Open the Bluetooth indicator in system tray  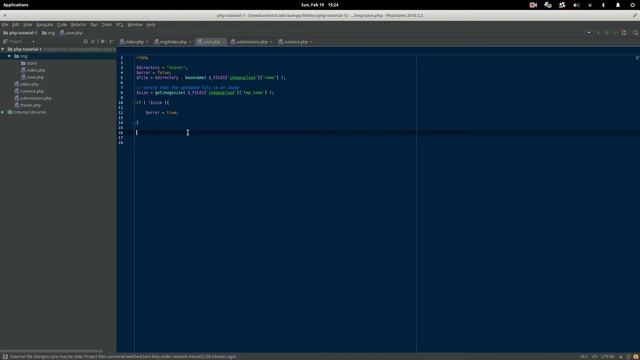point(603,5)
